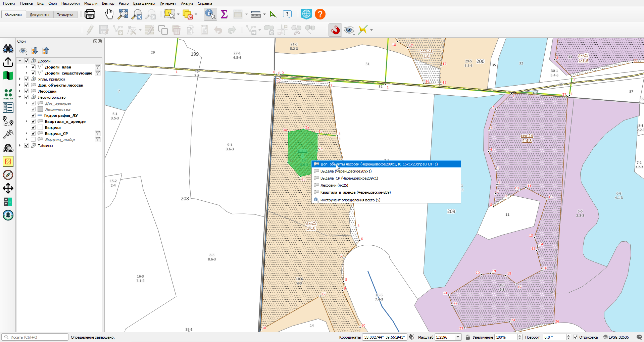The image size is (644, 342).
Task: Click the teal globe icon in the toolbar
Action: (306, 14)
